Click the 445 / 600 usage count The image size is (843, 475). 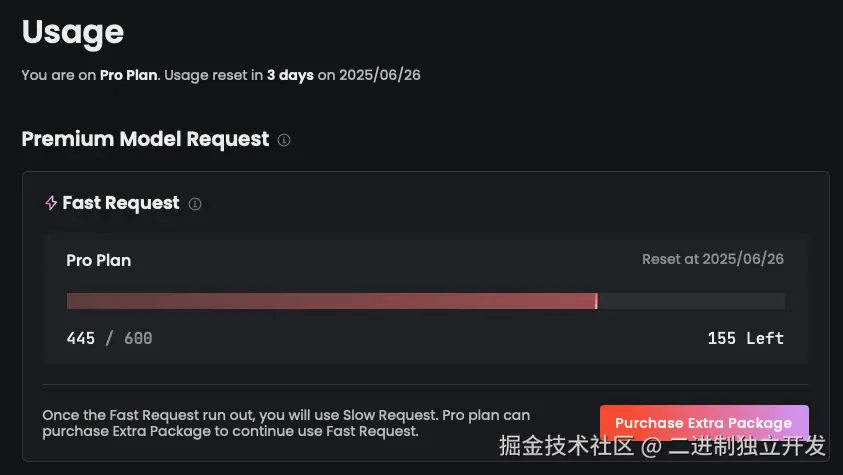click(109, 338)
